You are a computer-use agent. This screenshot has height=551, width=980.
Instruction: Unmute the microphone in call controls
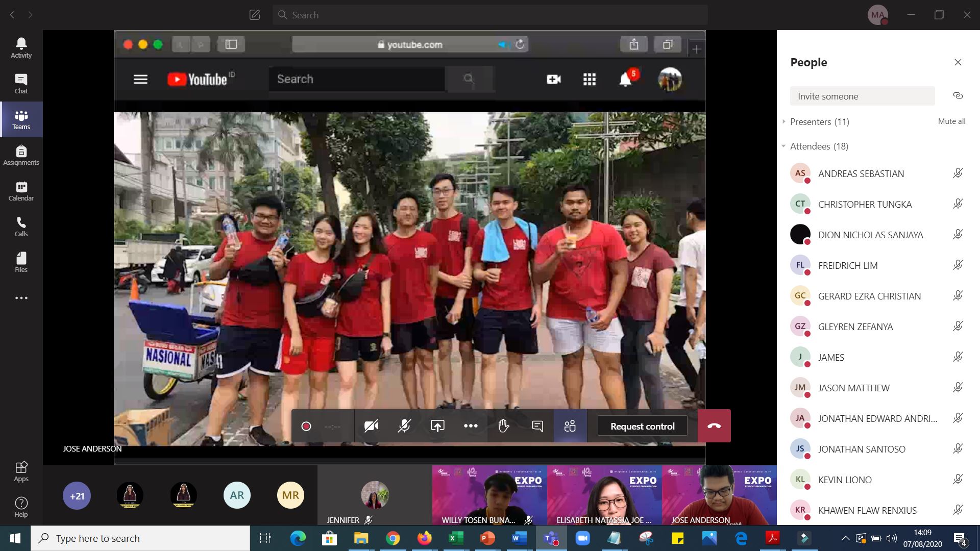tap(404, 426)
